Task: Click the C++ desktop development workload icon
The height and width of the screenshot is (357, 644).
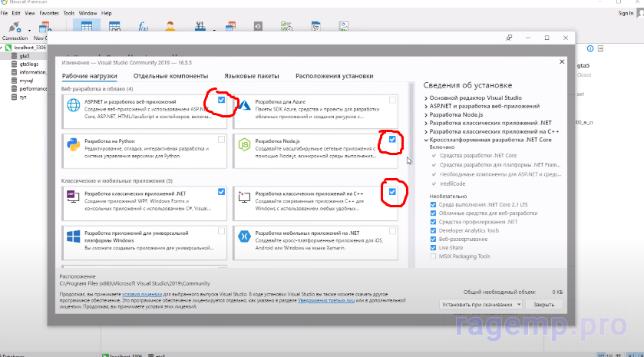Action: pos(244,197)
